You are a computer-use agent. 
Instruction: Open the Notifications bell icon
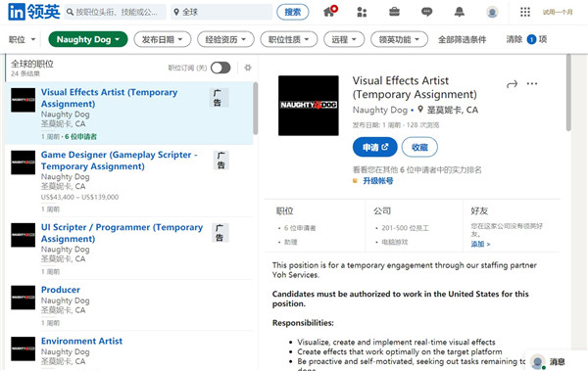pyautogui.click(x=459, y=12)
